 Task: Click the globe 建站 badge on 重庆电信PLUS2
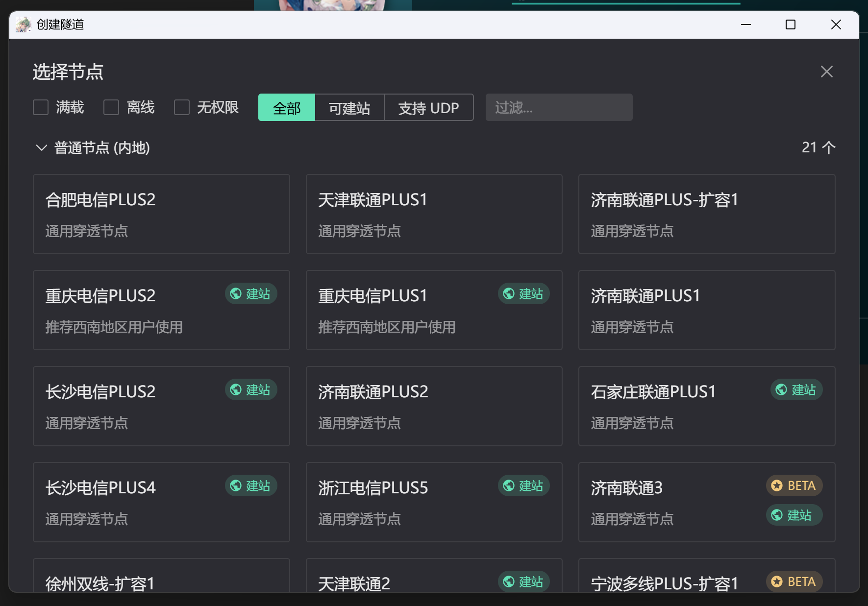tap(250, 294)
